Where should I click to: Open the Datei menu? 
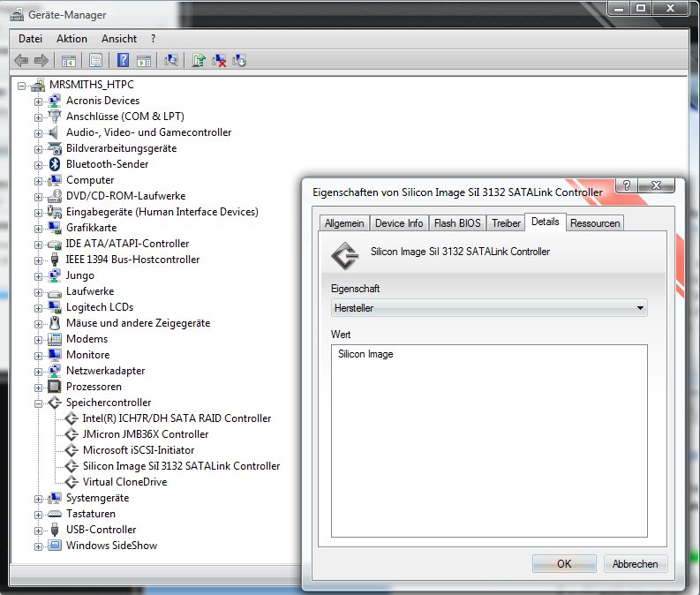pos(30,39)
